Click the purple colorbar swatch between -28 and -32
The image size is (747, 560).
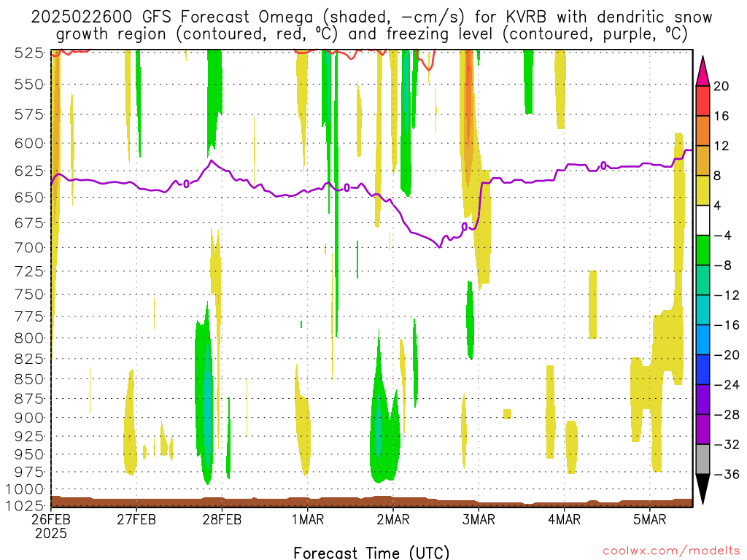(x=703, y=429)
